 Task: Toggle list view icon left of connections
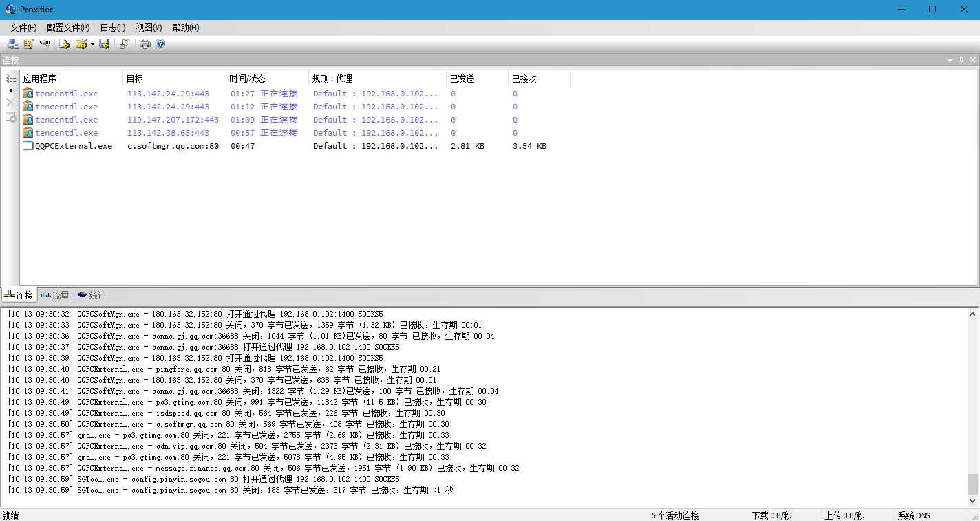coord(10,79)
